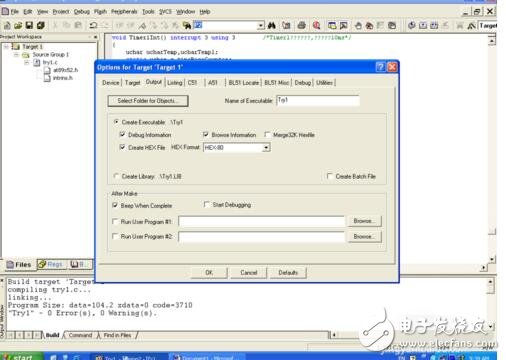Open the toolbar search combo box arrow
The width and height of the screenshot is (506, 360).
tap(260, 26)
